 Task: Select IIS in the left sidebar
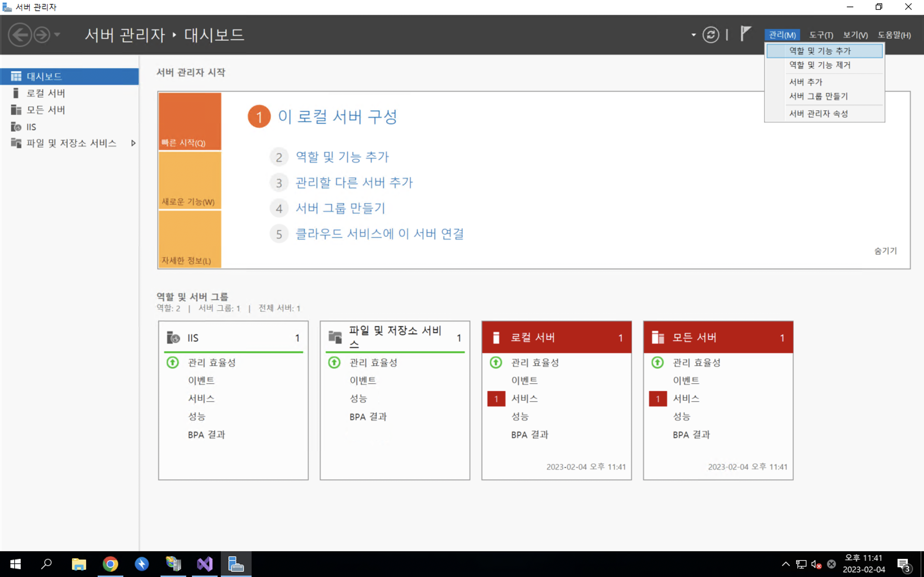(31, 127)
